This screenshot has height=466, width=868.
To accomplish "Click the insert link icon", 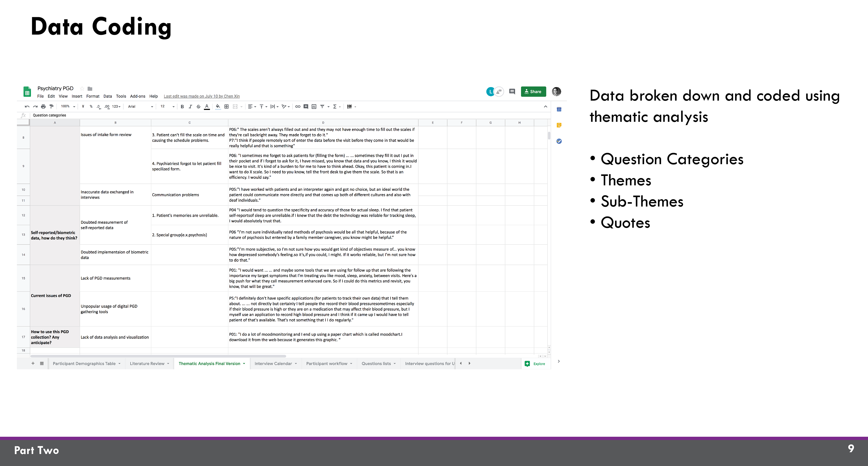I will [297, 107].
